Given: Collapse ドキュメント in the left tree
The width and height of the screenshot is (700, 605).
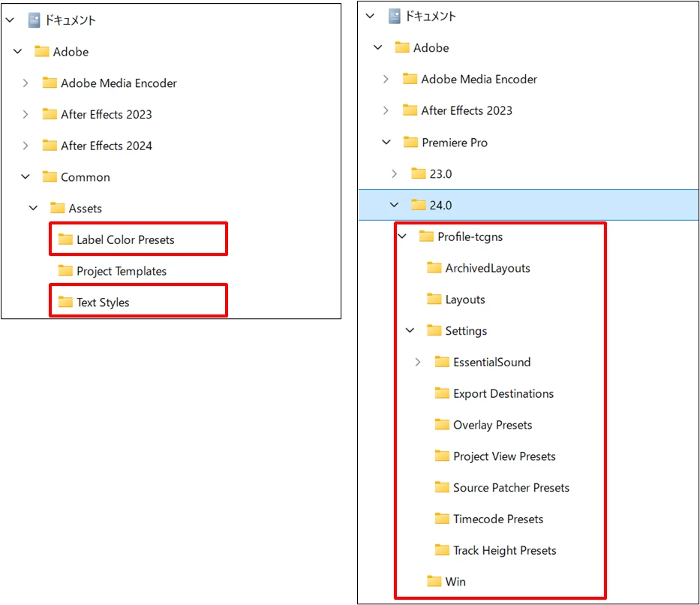Looking at the screenshot, I should (10, 20).
